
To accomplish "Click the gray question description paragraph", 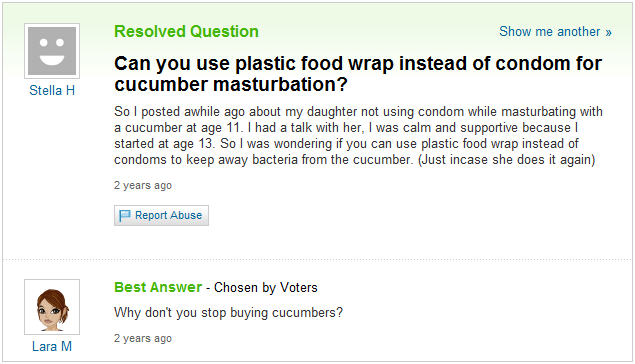I will point(358,136).
